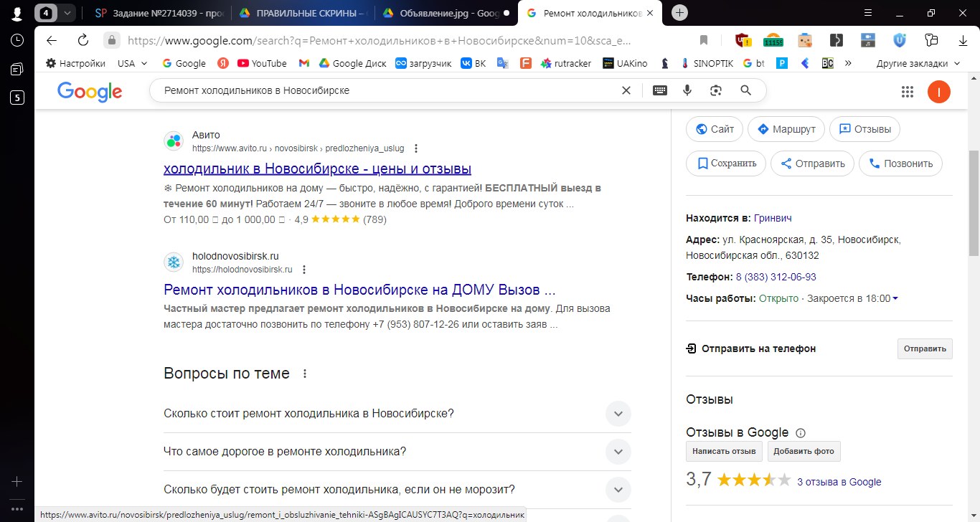
Task: Switch to 'ПРАВИЛЬНЫЕ СКРИНЫ' tab
Action: (x=303, y=13)
